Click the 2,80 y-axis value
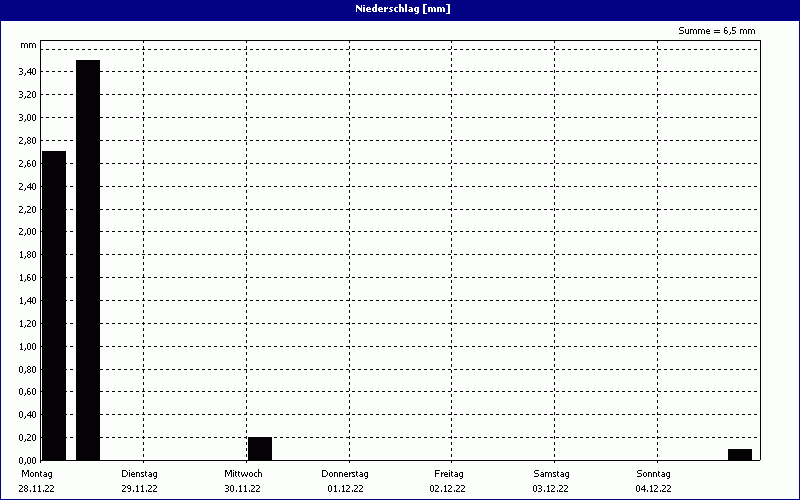This screenshot has width=800, height=500. click(x=27, y=141)
